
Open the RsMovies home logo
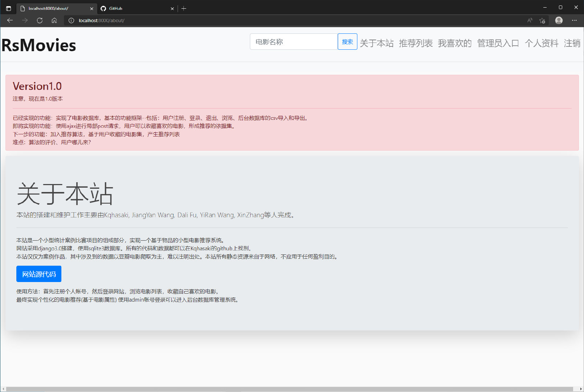click(39, 45)
